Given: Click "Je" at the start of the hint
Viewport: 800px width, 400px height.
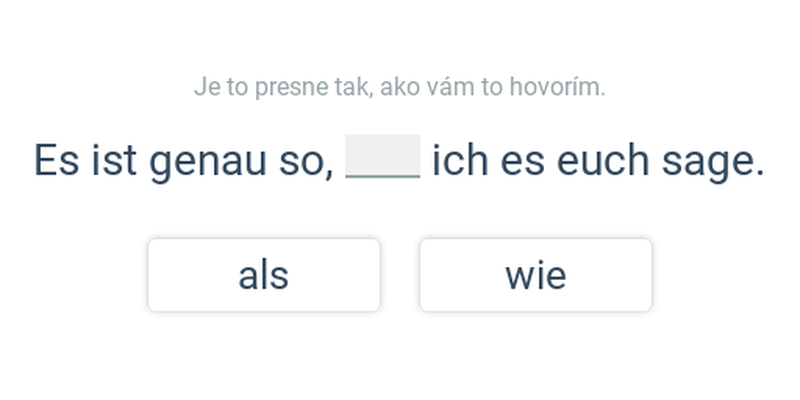Looking at the screenshot, I should tap(205, 87).
